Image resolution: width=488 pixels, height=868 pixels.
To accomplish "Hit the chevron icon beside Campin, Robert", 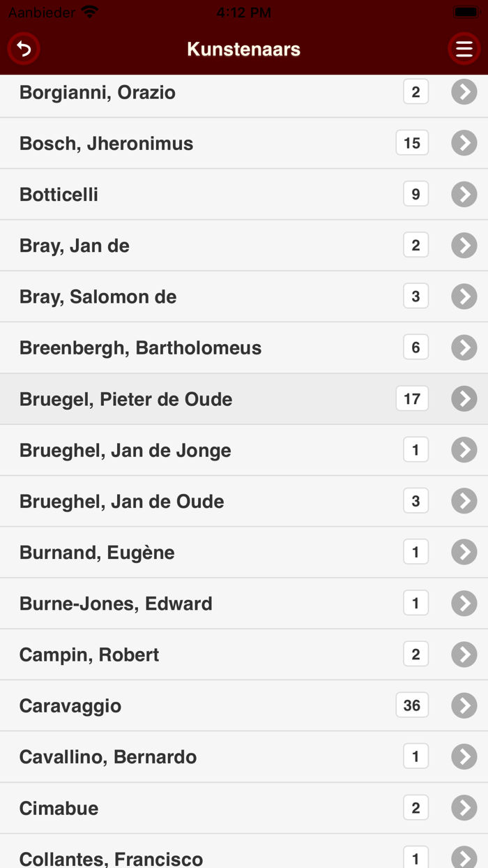I will (x=464, y=654).
